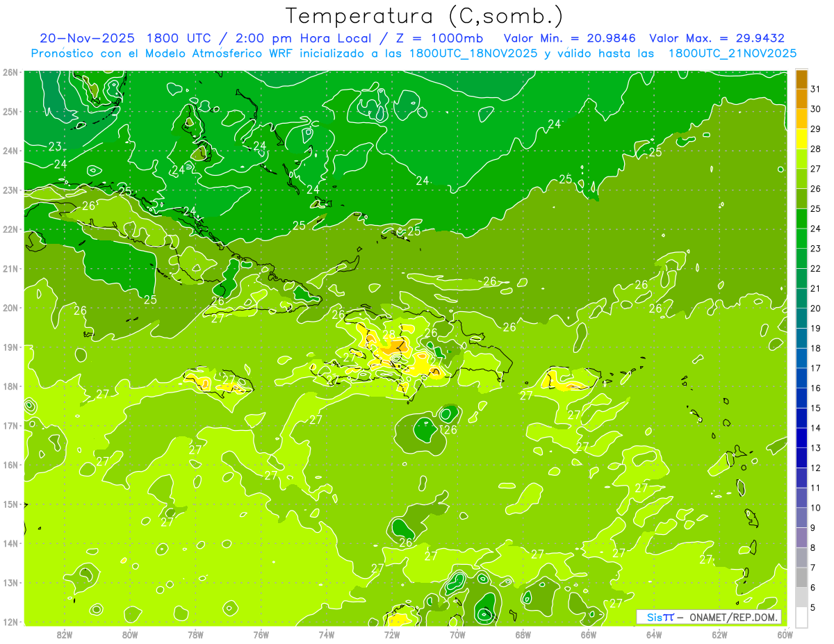Click the 72W longitude axis label

[392, 634]
